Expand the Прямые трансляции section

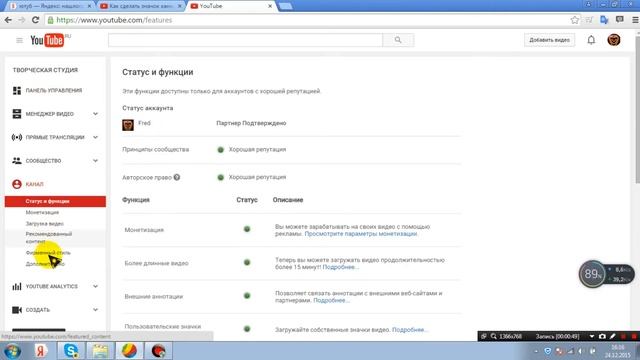point(95,137)
